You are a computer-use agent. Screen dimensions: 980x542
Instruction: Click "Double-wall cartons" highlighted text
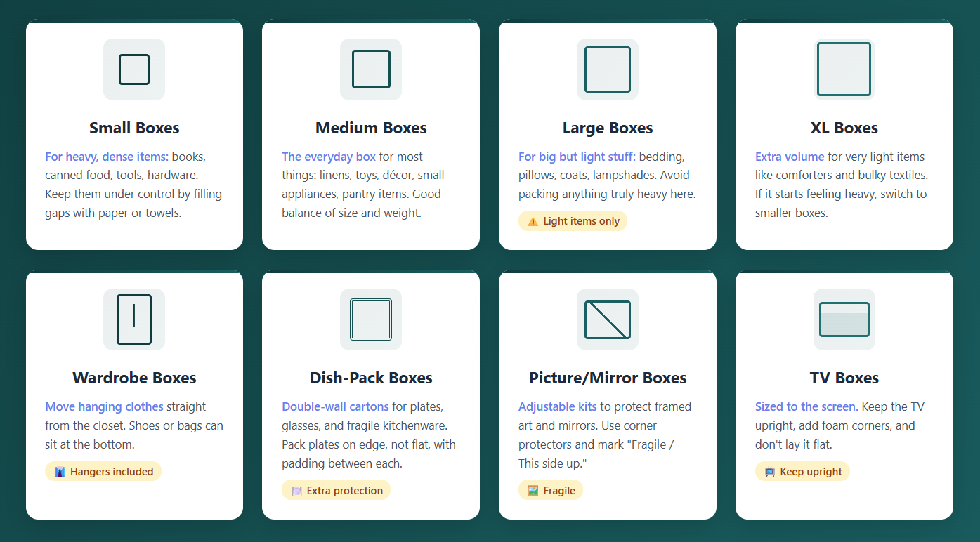(335, 407)
